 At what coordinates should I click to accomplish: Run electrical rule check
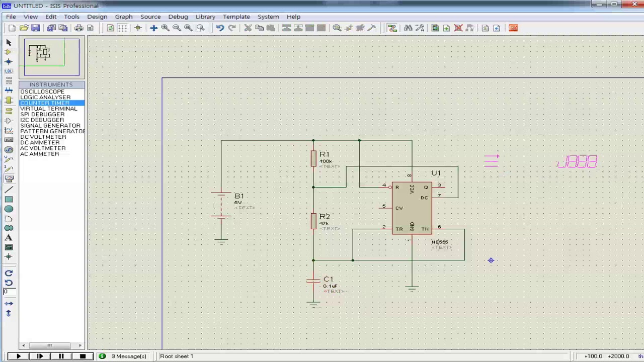coord(497,28)
